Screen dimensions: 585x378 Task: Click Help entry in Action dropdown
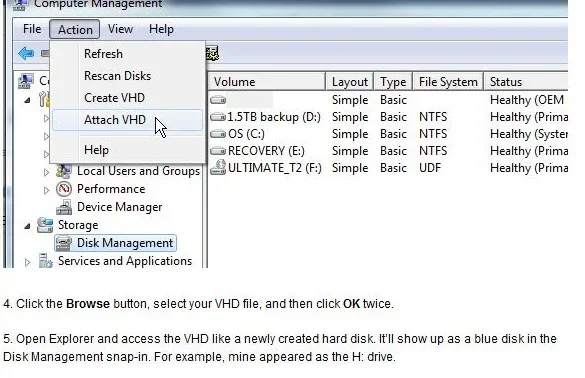[x=96, y=150]
